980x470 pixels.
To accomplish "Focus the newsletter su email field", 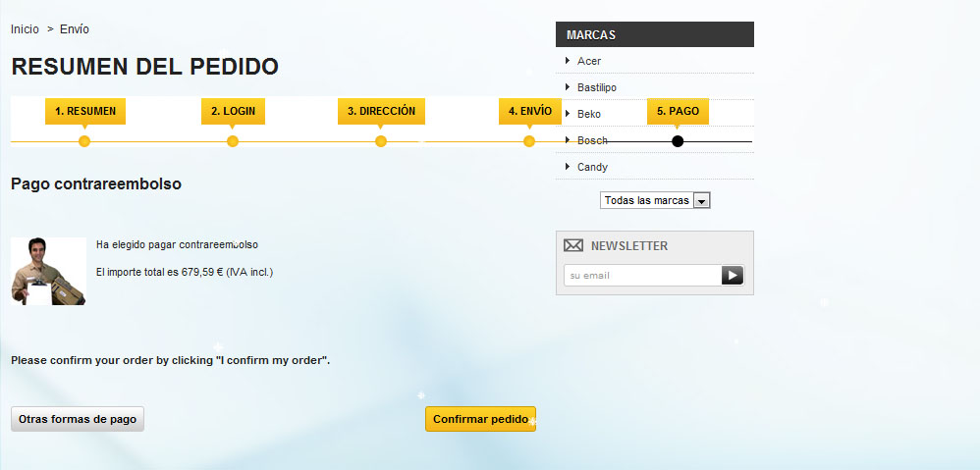I will click(642, 276).
